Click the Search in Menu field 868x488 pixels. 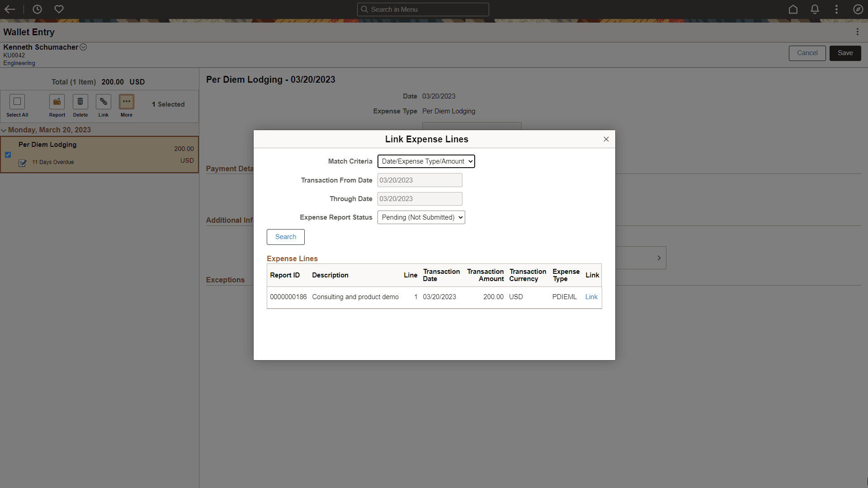point(423,9)
